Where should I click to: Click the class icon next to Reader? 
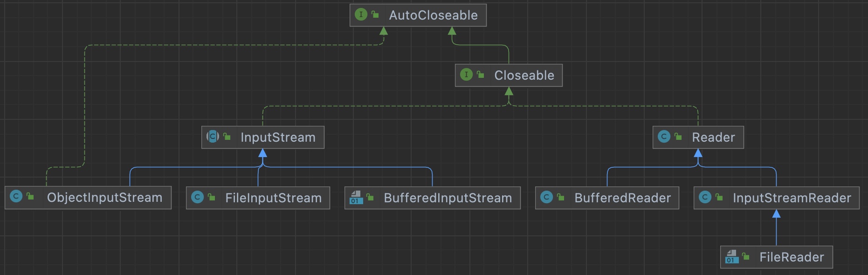(x=664, y=137)
